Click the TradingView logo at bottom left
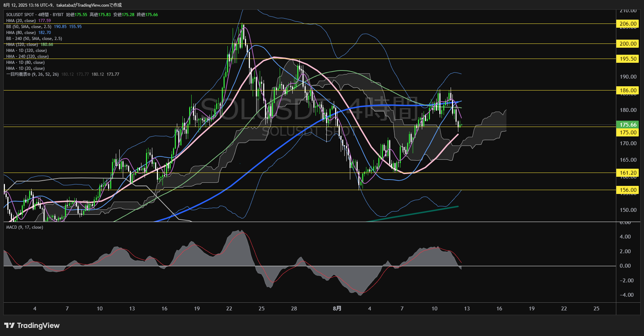Viewport: 644px width, 336px height. click(x=32, y=325)
